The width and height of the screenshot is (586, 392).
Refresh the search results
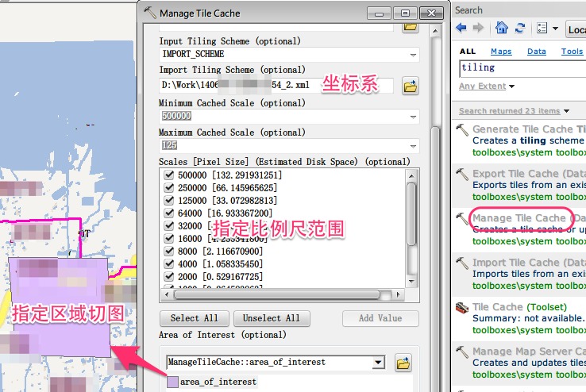[x=519, y=29]
